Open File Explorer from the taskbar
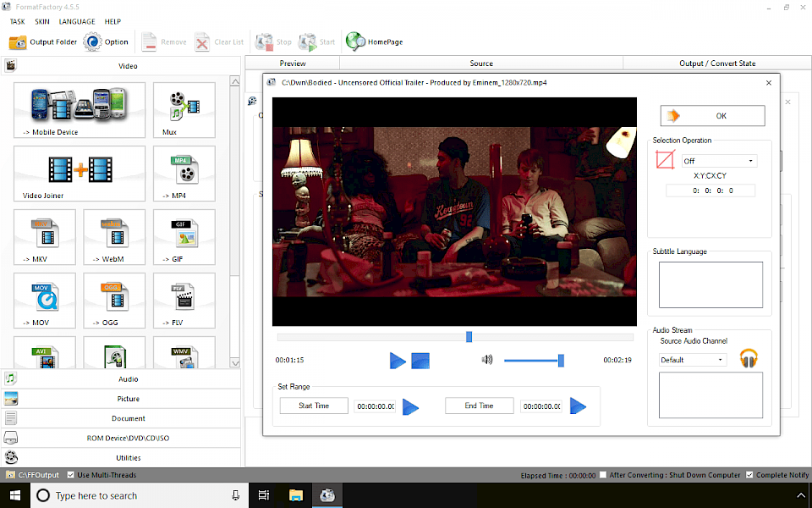 click(x=295, y=495)
